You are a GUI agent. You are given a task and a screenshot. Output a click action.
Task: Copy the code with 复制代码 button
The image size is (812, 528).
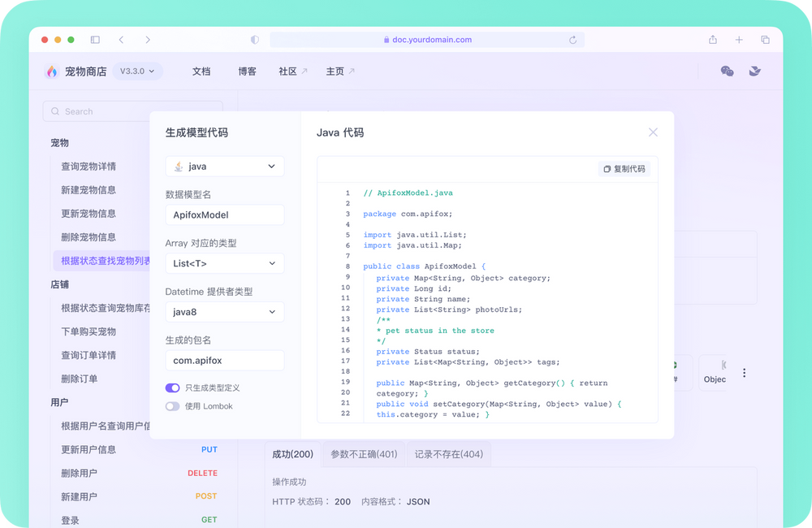tap(624, 169)
